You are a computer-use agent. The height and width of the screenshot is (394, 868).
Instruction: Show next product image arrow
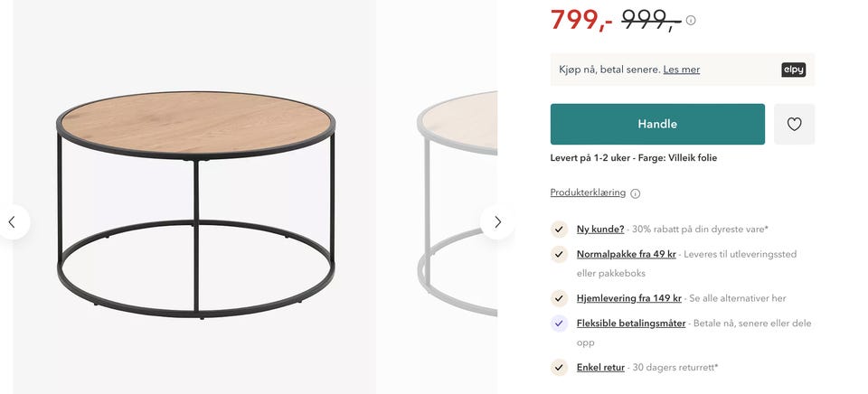point(496,222)
